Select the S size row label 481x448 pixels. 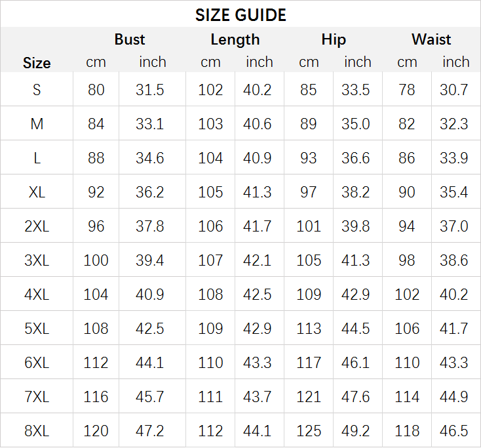(x=37, y=90)
